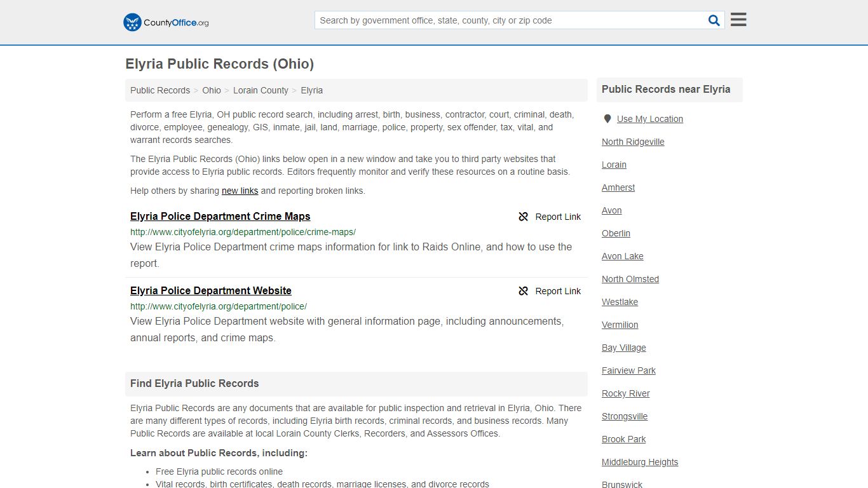Viewport: 868px width, 488px height.
Task: Click the Elyria Public Records (Ohio) heading
Action: (x=219, y=64)
